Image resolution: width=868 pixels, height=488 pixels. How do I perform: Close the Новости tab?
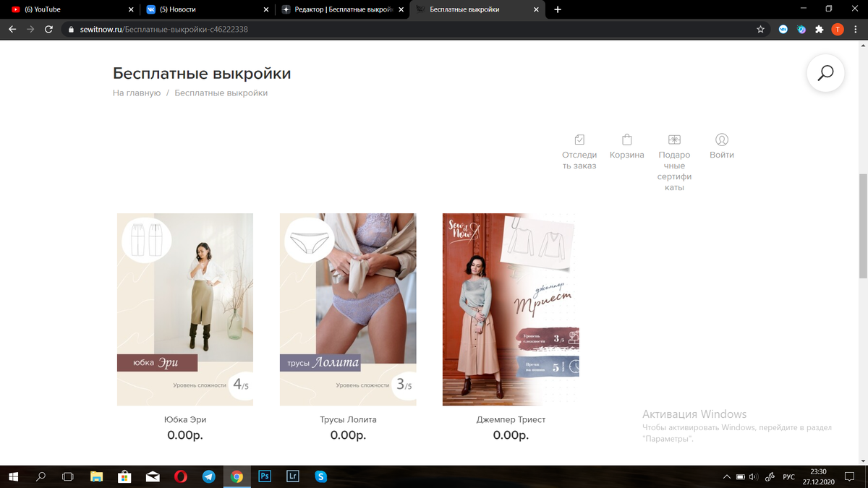266,9
